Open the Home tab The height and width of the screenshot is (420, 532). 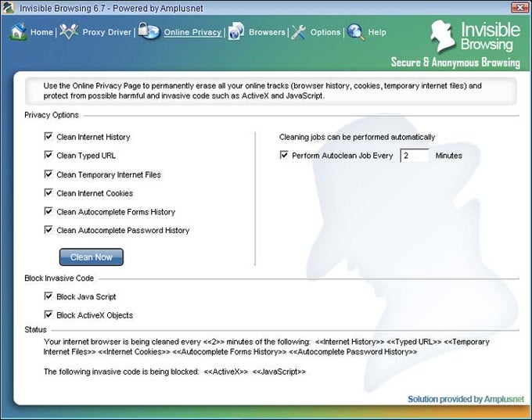click(41, 32)
